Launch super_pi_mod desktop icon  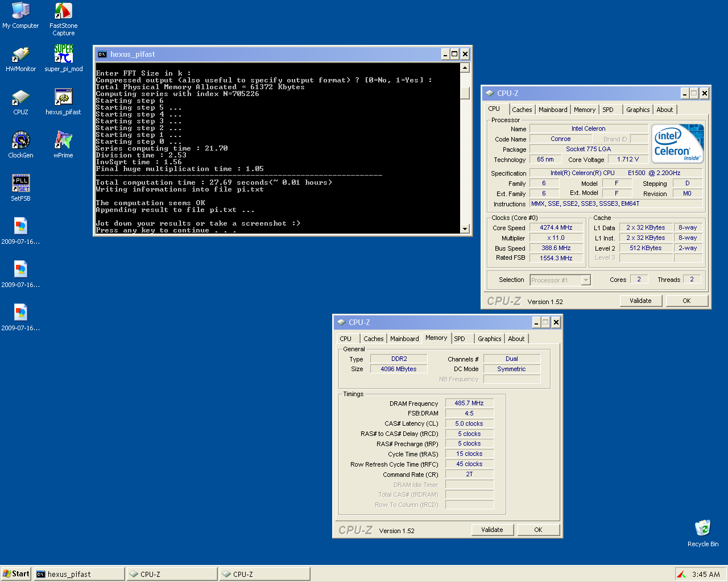point(63,59)
